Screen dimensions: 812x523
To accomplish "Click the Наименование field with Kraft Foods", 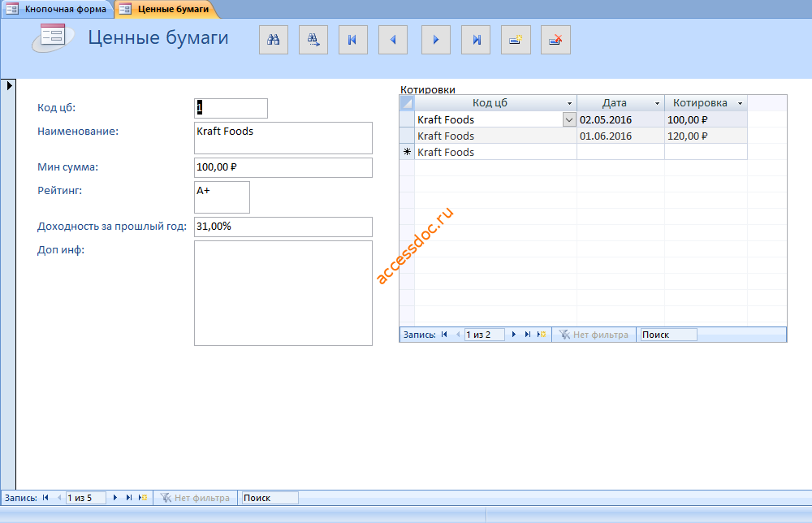I will (283, 138).
